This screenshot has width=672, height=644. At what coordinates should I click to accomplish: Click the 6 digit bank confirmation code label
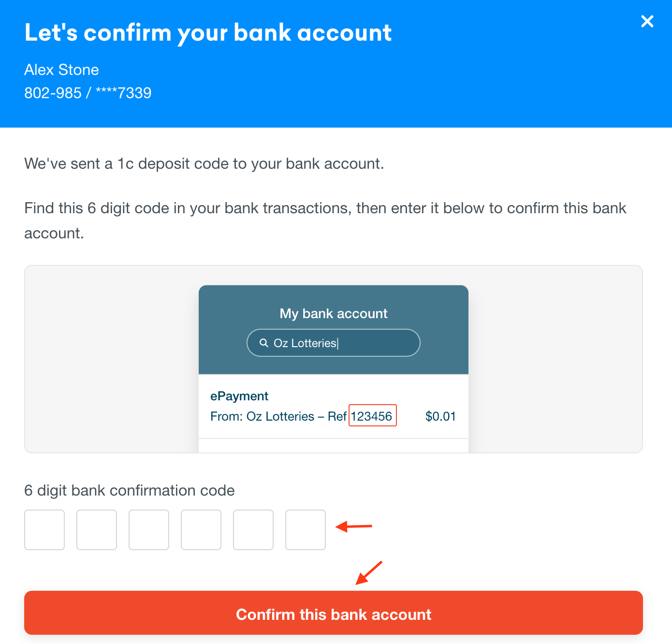(x=130, y=490)
